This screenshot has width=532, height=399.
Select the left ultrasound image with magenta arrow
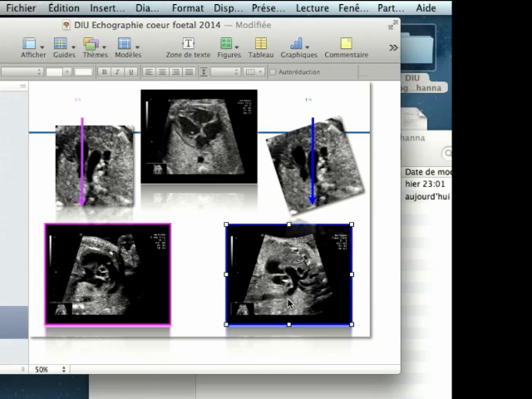95,165
